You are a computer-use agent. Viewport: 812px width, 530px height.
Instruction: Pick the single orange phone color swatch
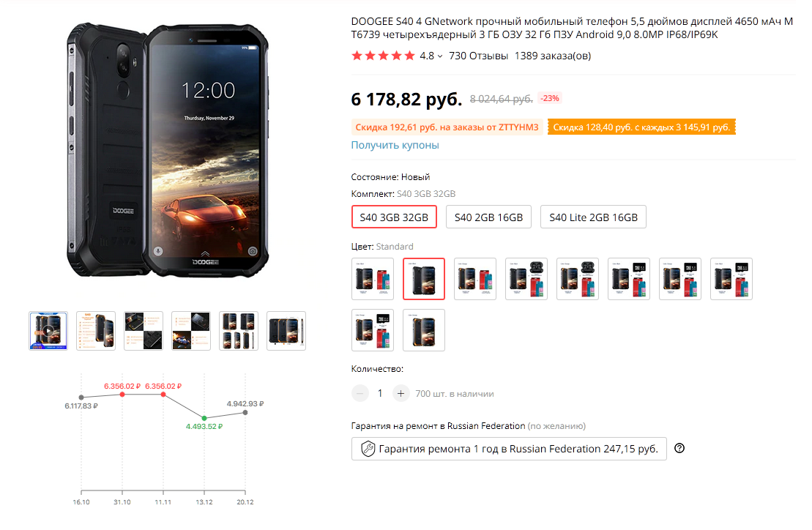coord(424,330)
